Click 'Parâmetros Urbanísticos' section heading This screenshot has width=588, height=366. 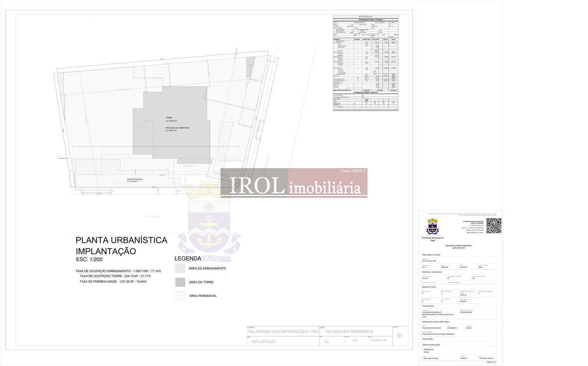[432, 272]
